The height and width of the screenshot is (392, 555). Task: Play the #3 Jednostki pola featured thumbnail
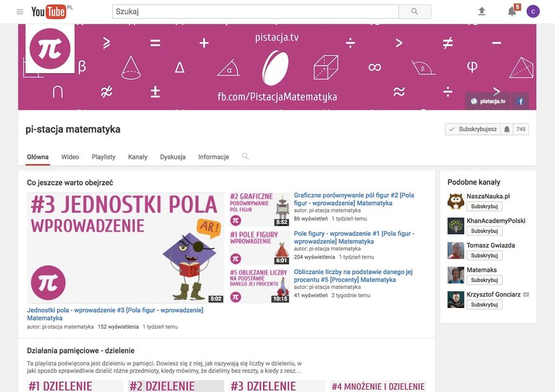[x=126, y=248]
